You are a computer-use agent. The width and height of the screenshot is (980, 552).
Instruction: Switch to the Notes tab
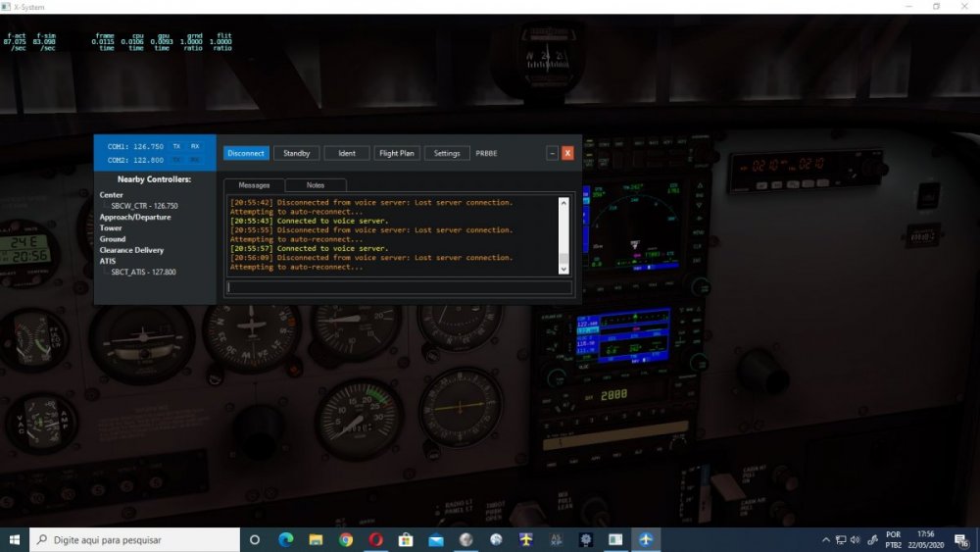(315, 185)
